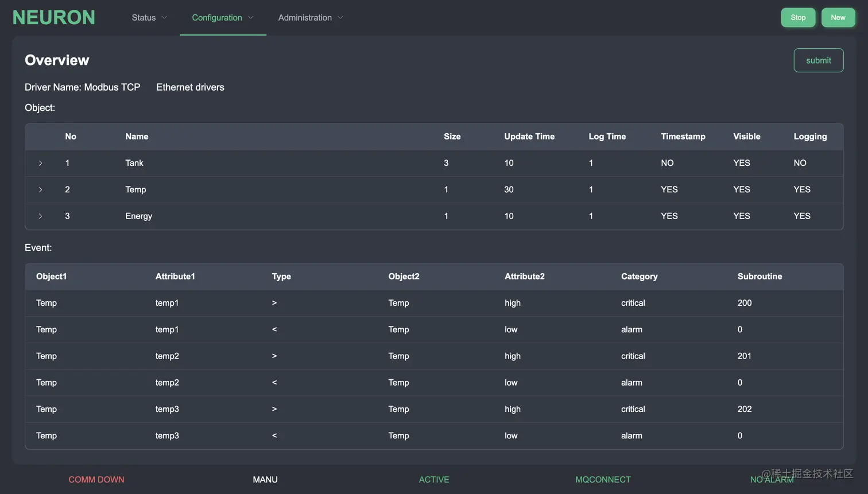Expand the Energy object row
The height and width of the screenshot is (494, 868).
[x=40, y=216]
